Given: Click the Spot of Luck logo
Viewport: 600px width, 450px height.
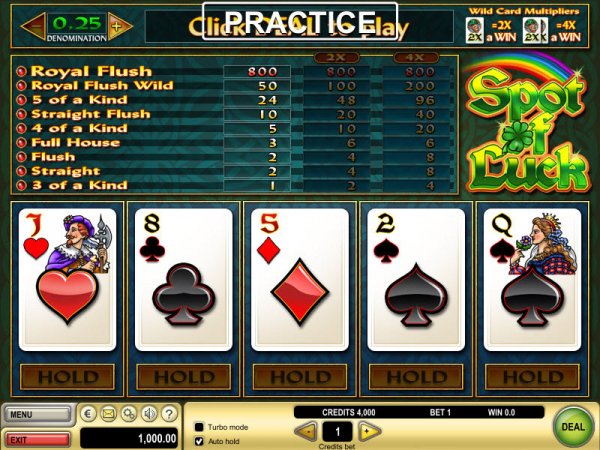Looking at the screenshot, I should (x=527, y=126).
